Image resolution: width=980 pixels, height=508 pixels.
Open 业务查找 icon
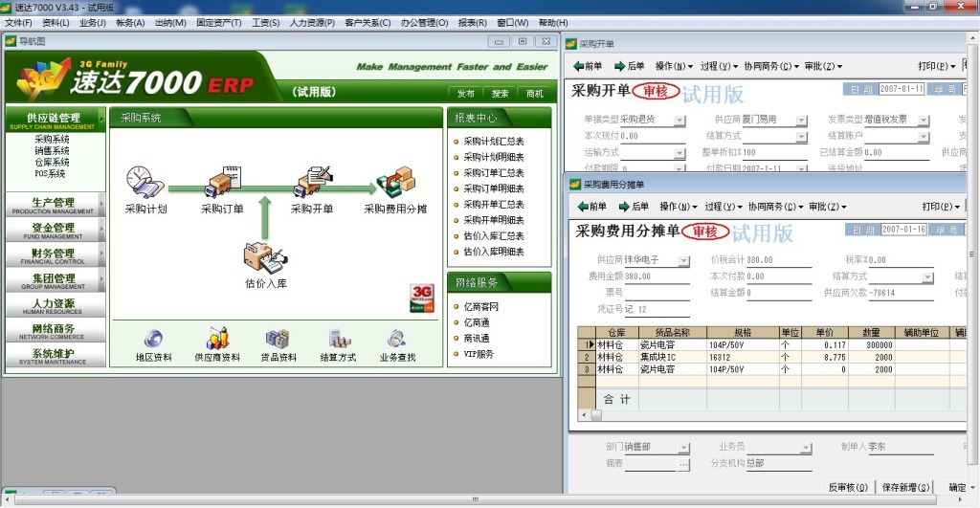coord(397,340)
